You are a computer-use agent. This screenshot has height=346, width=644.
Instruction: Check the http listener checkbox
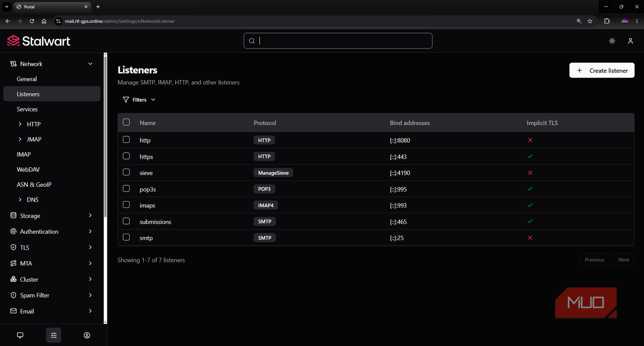pyautogui.click(x=126, y=140)
